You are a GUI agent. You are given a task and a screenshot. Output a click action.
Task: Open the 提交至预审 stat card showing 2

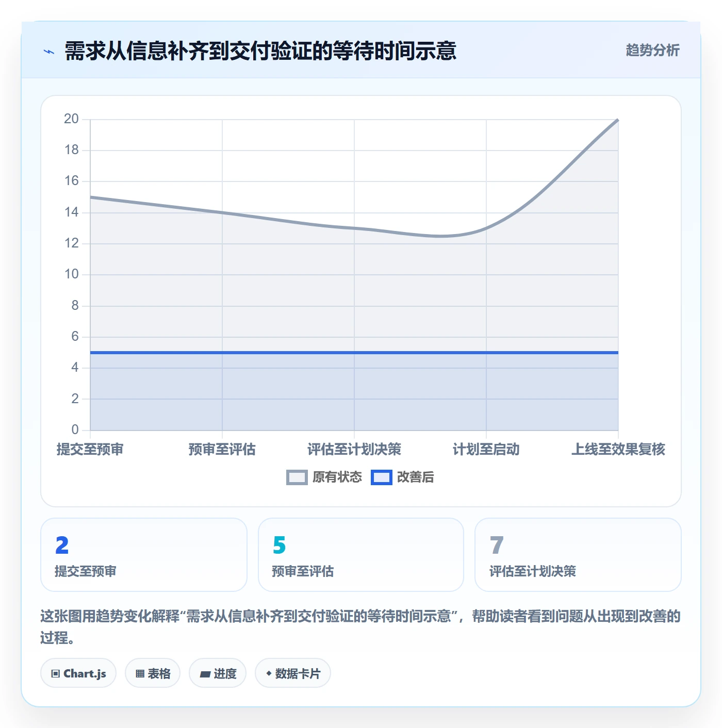[144, 555]
